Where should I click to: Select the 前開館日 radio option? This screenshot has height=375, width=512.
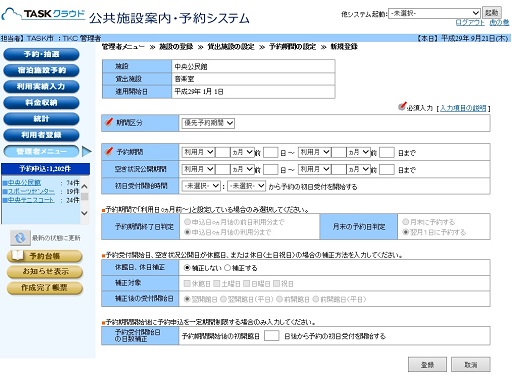(x=279, y=299)
